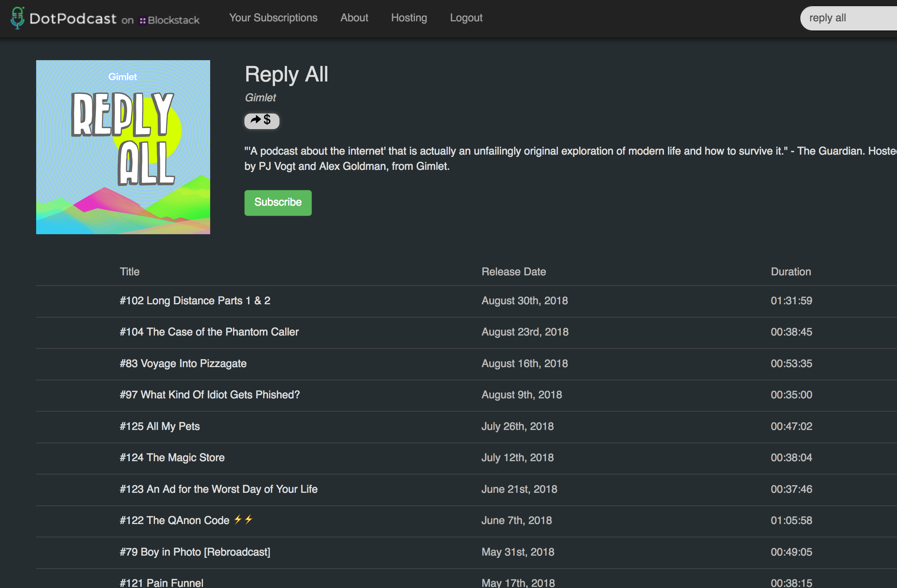Click the dollar sign donation icon
The image size is (897, 588).
coord(267,121)
